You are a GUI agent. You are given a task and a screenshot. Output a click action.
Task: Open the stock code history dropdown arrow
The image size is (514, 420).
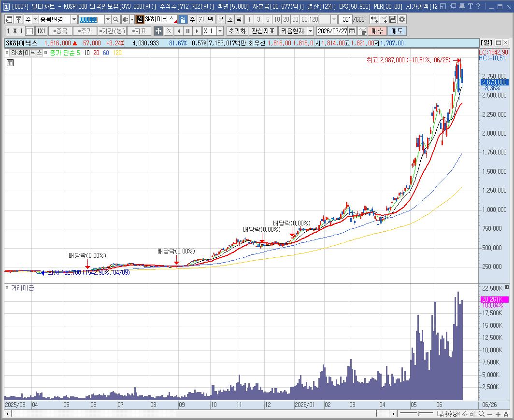[108, 20]
